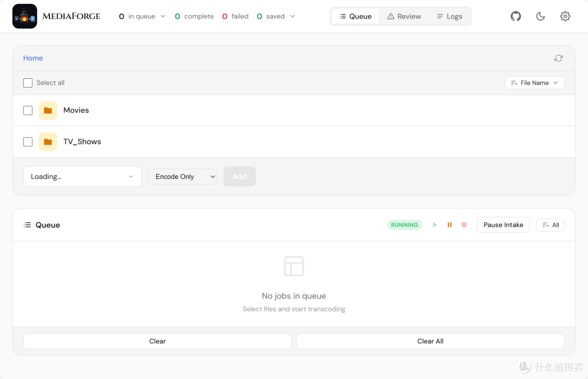Open the Loading preset dropdown
588x379 pixels.
[x=82, y=176]
